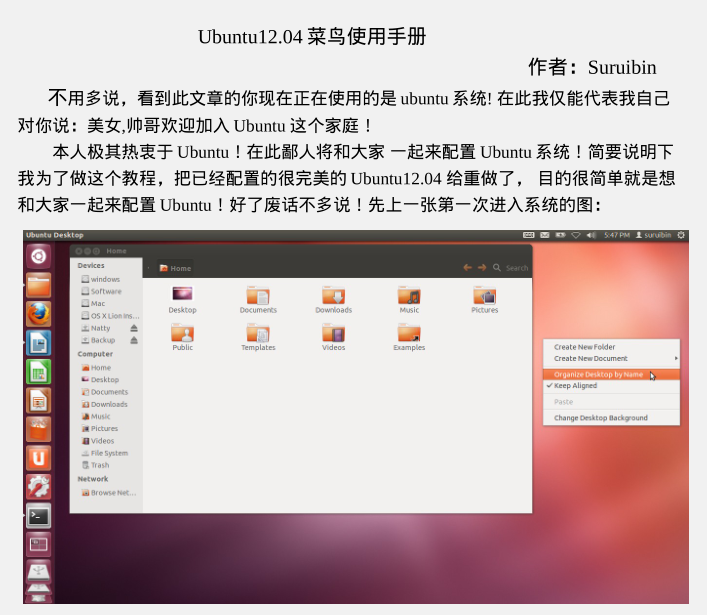707x615 pixels.
Task: Open the Pictures folder icon
Action: [485, 296]
